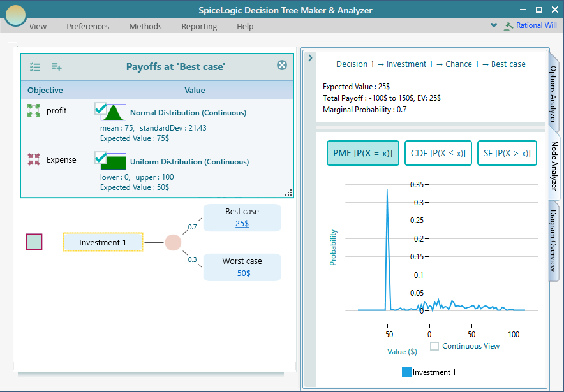This screenshot has width=564, height=392.
Task: Collapse the right panel with chevron arrow
Action: pos(310,58)
